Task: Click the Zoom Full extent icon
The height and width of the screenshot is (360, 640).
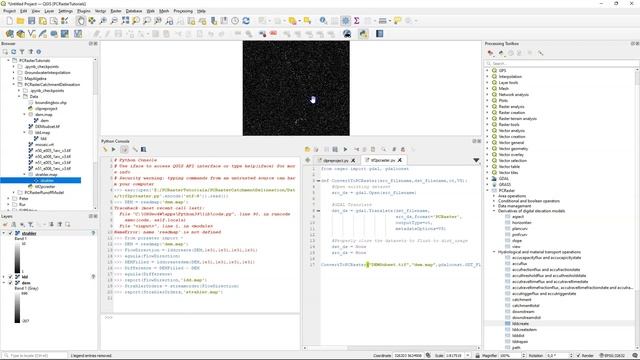Action: 125,21
